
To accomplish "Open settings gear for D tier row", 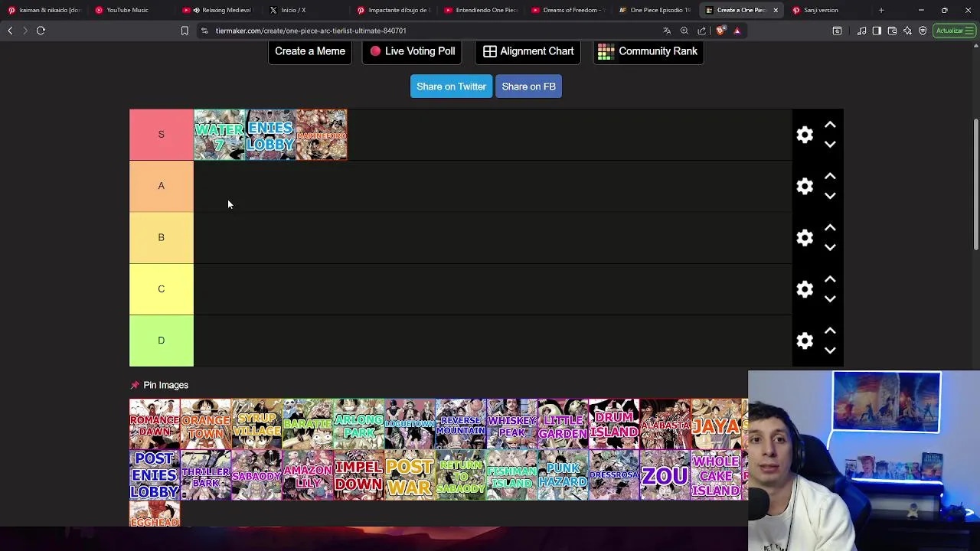I will point(805,341).
